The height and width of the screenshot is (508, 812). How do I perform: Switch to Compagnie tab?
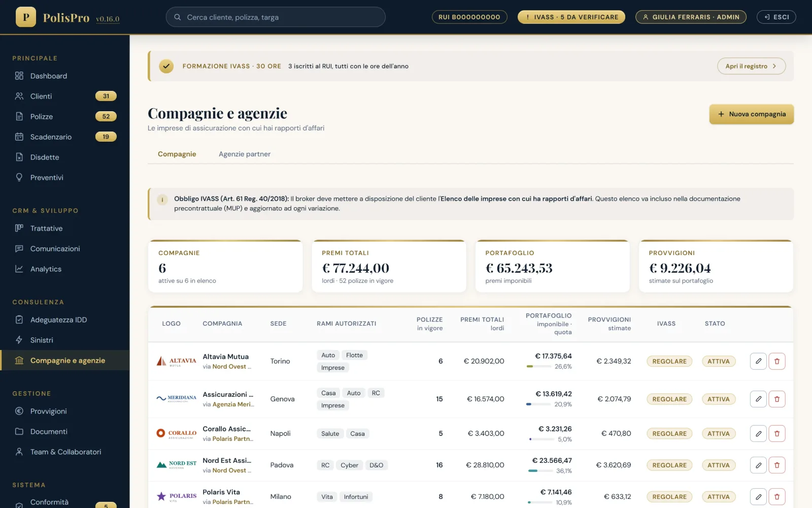[x=177, y=154]
